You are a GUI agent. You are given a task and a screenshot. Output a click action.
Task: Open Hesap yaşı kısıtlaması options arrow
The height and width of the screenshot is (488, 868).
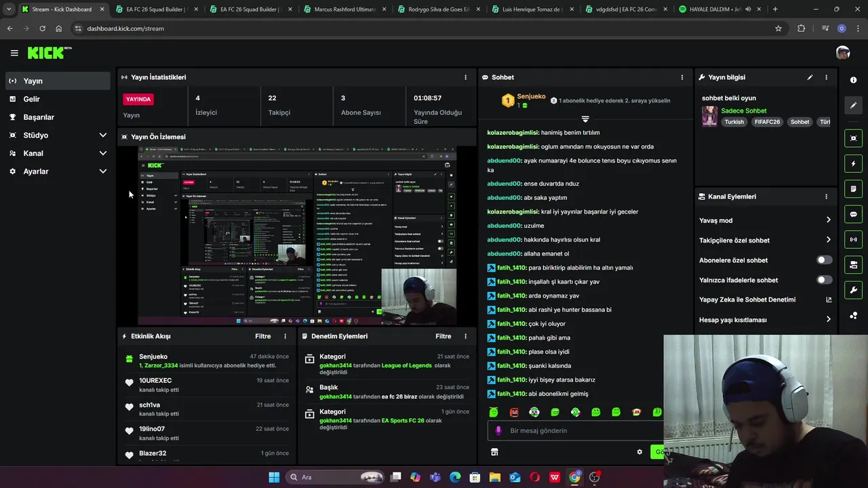(x=828, y=320)
